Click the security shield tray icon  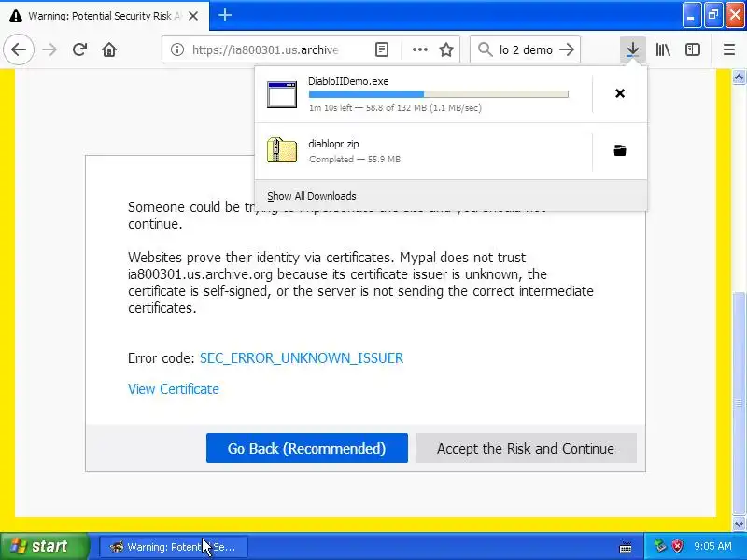(677, 546)
